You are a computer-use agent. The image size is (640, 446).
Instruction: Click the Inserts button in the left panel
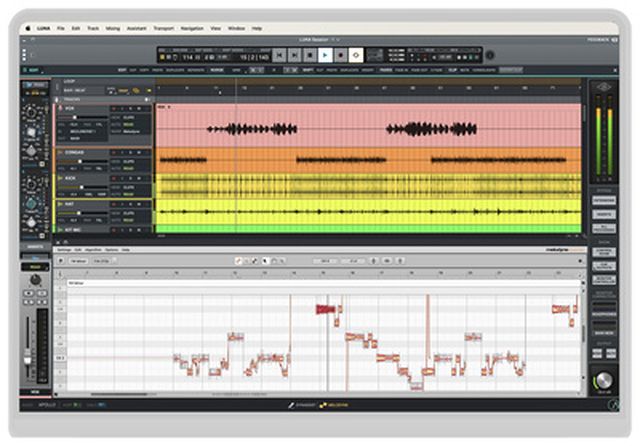[33, 245]
